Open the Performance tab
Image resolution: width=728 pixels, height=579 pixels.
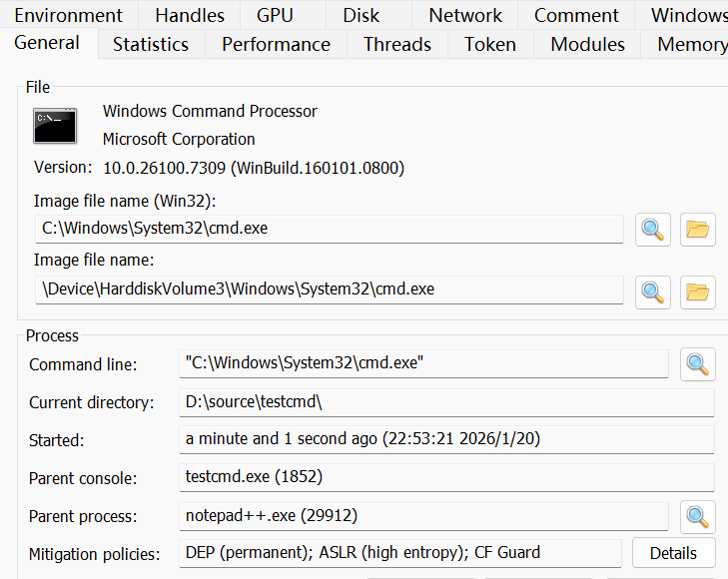point(276,44)
